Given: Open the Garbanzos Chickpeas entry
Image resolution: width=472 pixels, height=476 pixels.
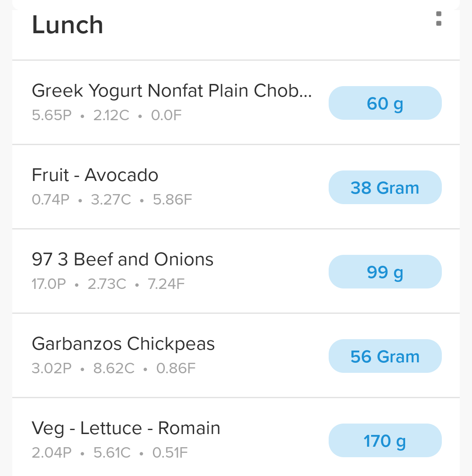Looking at the screenshot, I should pyautogui.click(x=123, y=344).
